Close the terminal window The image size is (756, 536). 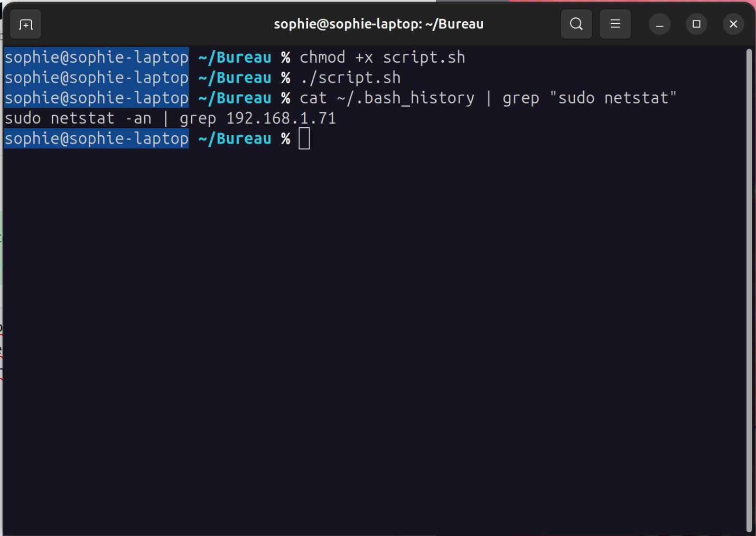click(x=733, y=24)
